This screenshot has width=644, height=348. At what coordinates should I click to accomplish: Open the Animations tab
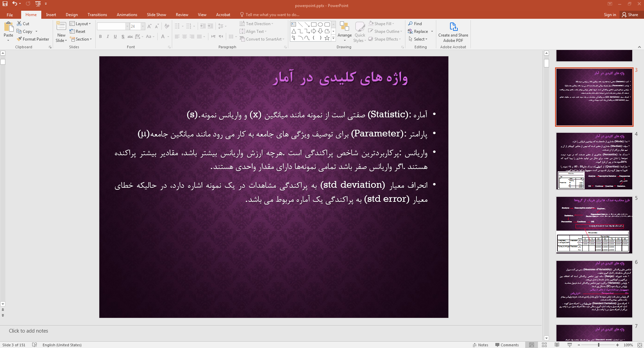pyautogui.click(x=127, y=15)
